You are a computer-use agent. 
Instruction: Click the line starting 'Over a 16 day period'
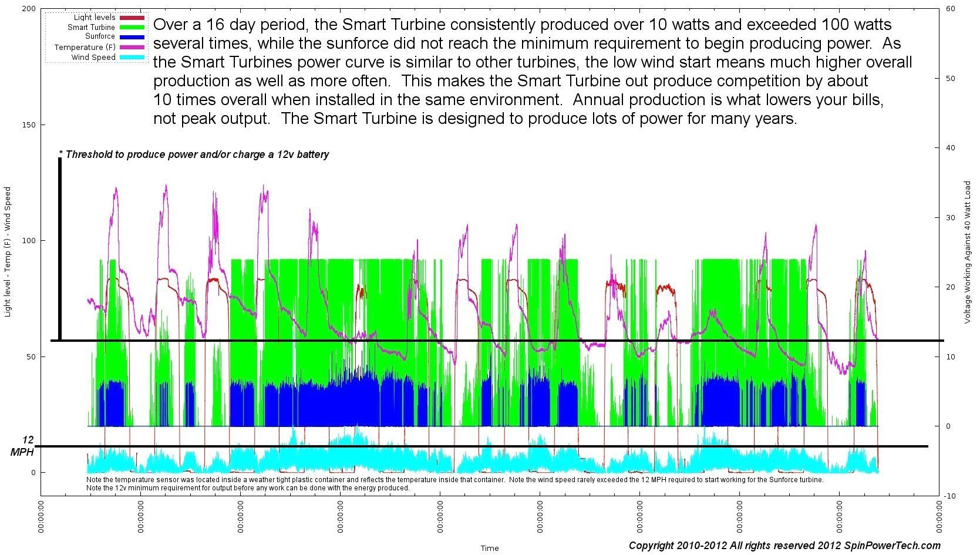tap(523, 25)
